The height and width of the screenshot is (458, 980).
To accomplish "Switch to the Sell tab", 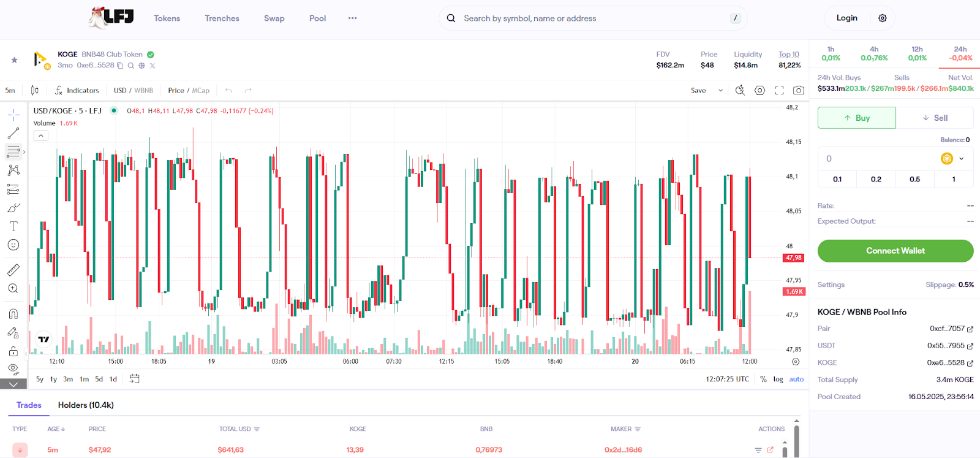I will pyautogui.click(x=935, y=118).
